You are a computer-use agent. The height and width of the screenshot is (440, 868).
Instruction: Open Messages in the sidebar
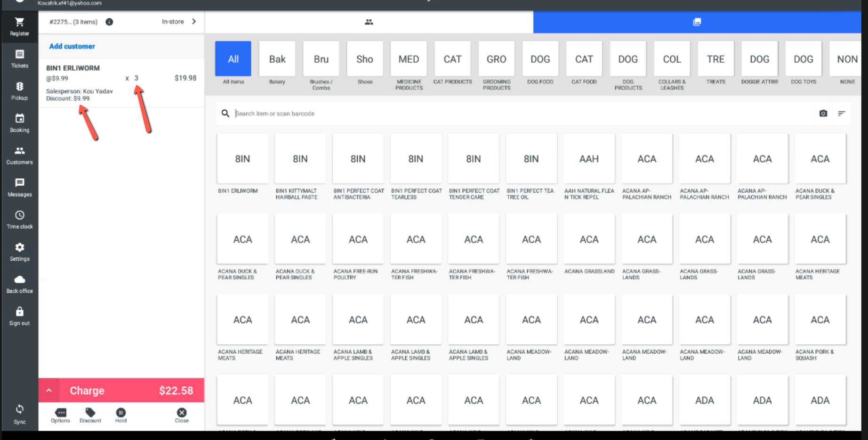tap(19, 187)
